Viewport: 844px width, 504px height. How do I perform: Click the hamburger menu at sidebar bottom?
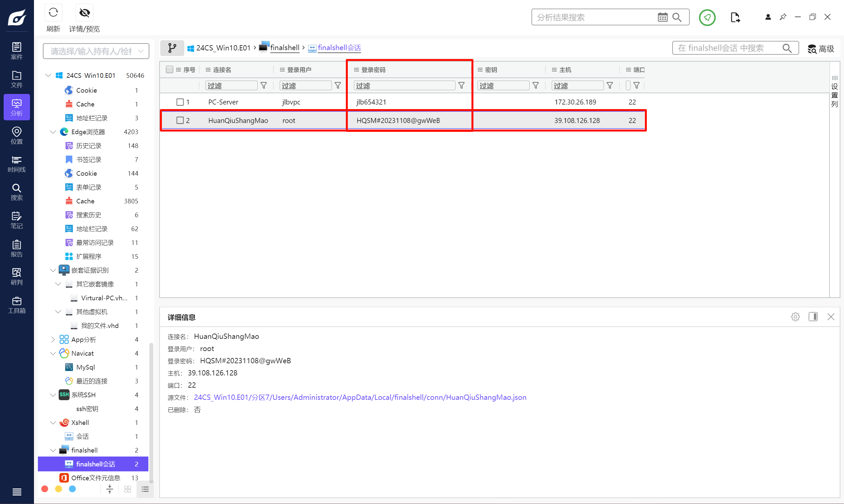(16, 491)
